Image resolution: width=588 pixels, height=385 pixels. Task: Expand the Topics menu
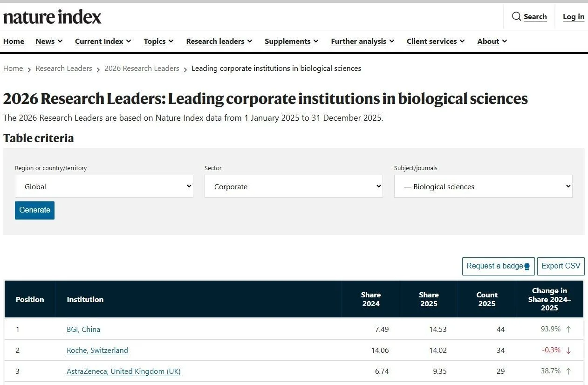coord(158,41)
